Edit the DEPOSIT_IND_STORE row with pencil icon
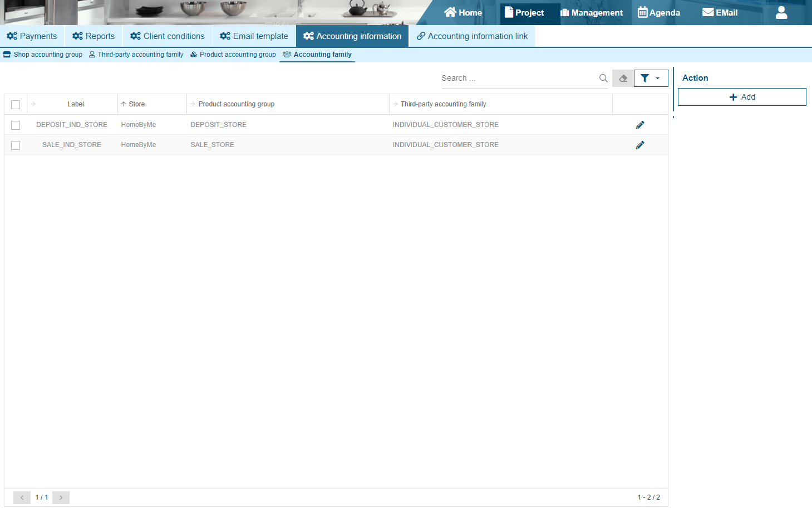Screen dimensions: 812x508 pos(639,125)
